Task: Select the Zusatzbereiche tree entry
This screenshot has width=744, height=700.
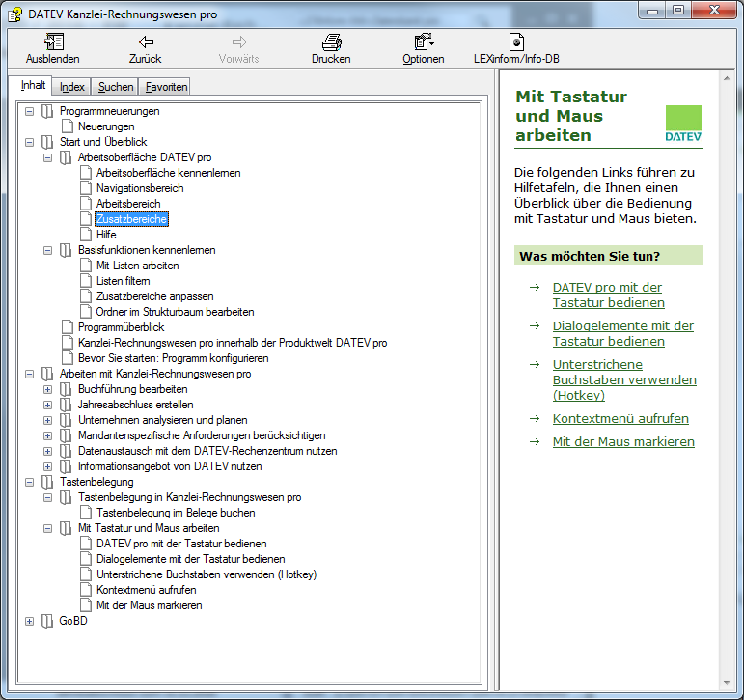Action: [x=131, y=219]
